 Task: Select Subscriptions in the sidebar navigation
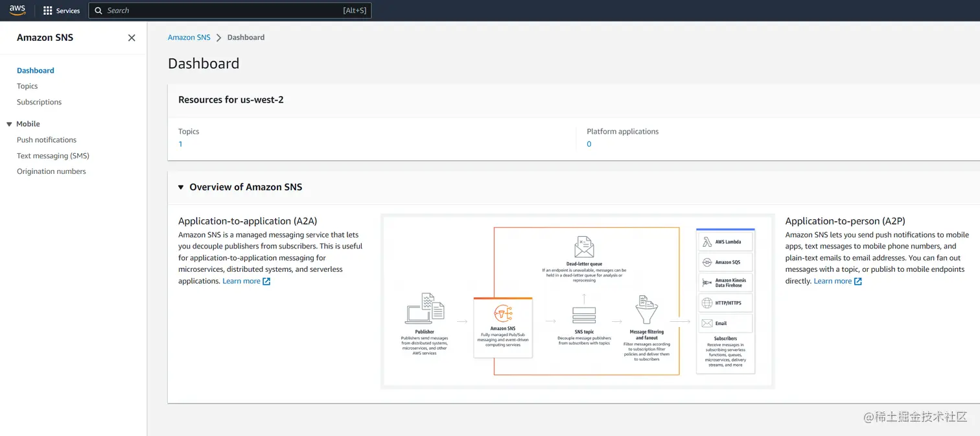coord(39,102)
